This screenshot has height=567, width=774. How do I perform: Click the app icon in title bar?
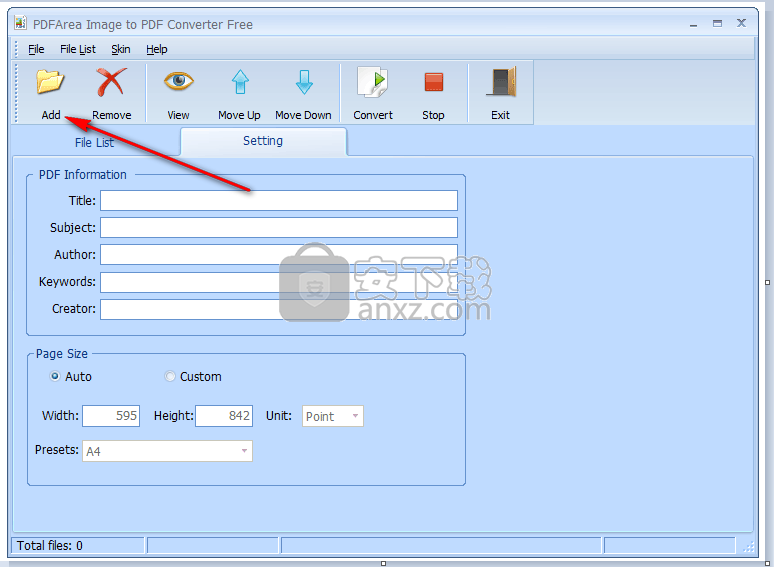pyautogui.click(x=20, y=23)
